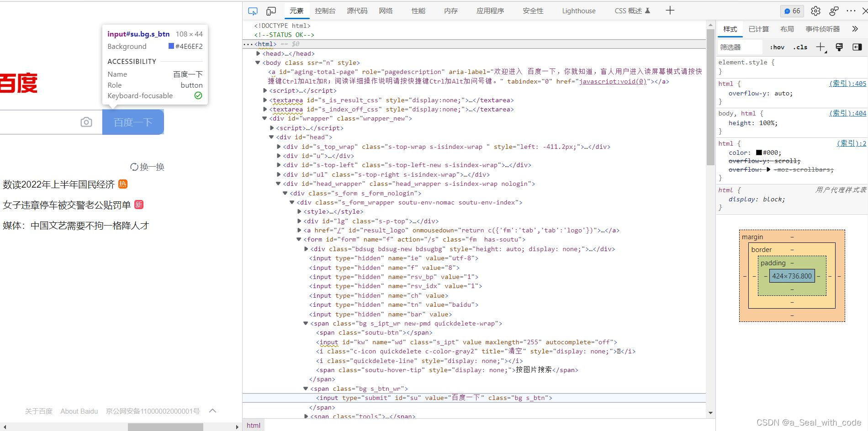Expand the overflow -moz-scrollbars triangle
Image resolution: width=868 pixels, height=431 pixels.
click(768, 169)
